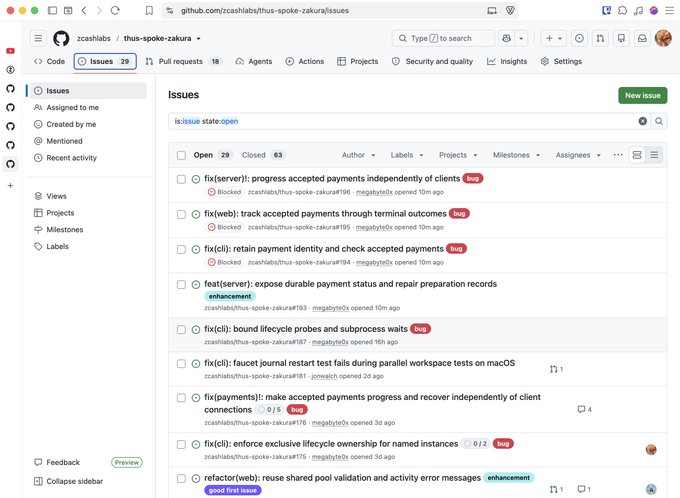Switch to the Actions tab
The image size is (680, 498).
pyautogui.click(x=305, y=61)
